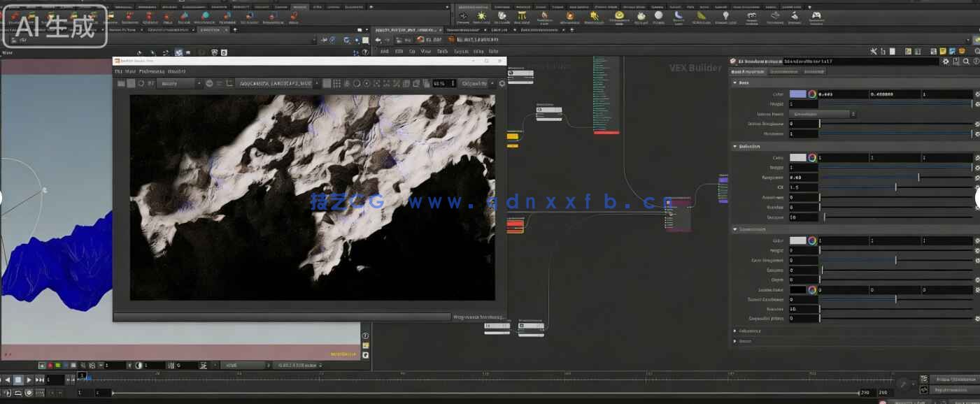Open the View menu in the network editor

pyautogui.click(x=426, y=51)
